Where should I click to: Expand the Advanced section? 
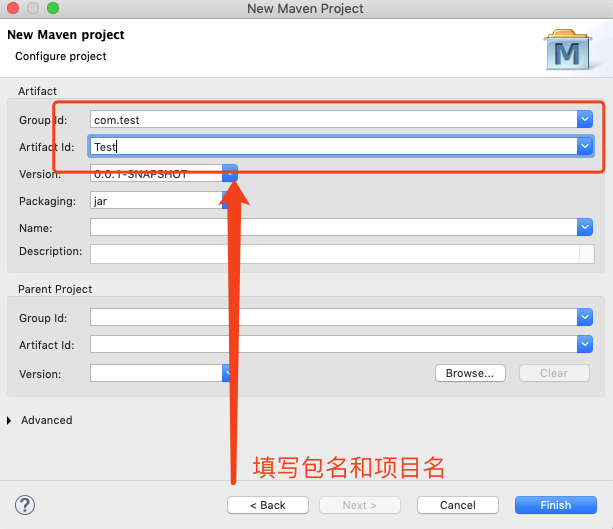[x=9, y=420]
